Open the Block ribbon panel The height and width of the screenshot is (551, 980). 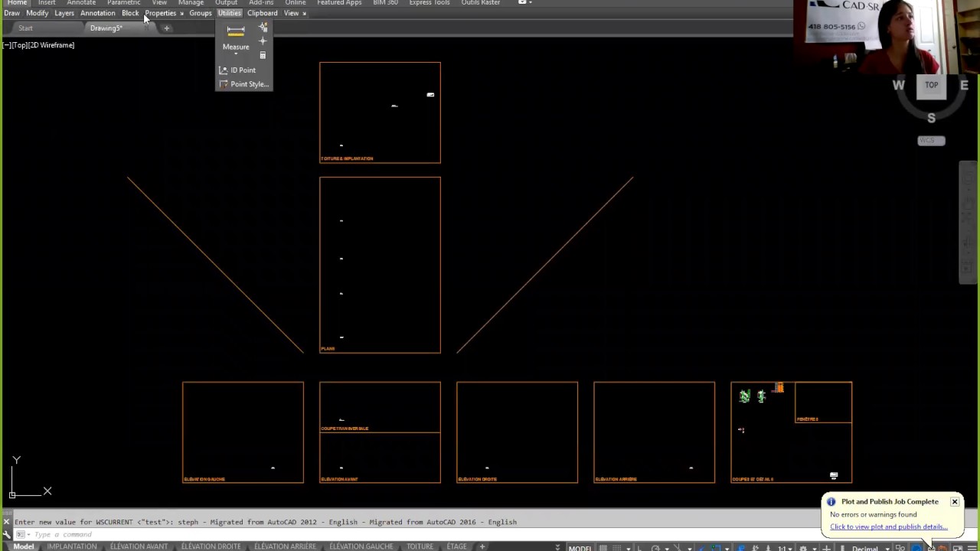click(130, 13)
